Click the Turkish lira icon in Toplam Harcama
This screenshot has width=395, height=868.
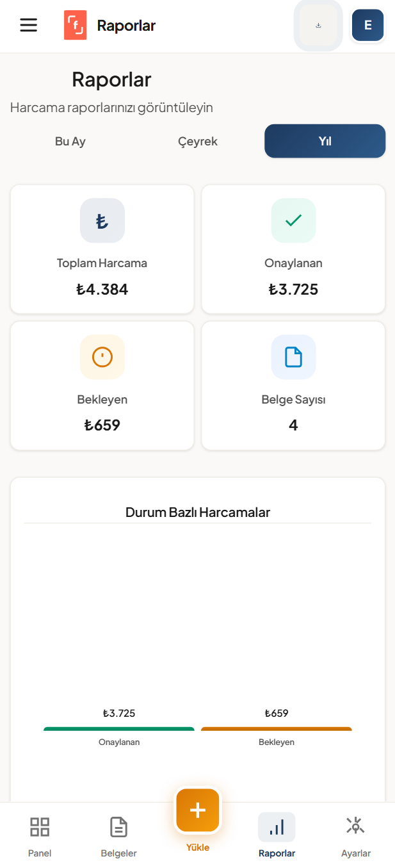click(x=102, y=221)
